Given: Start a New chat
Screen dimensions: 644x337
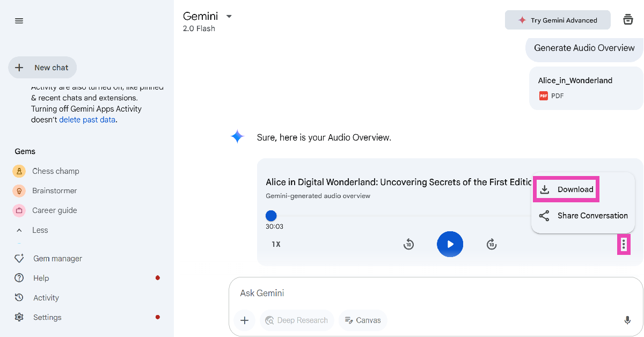Looking at the screenshot, I should [x=43, y=68].
